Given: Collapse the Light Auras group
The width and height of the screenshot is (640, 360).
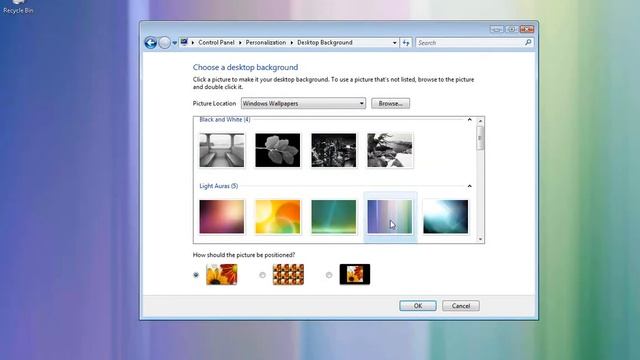Looking at the screenshot, I should pos(469,186).
